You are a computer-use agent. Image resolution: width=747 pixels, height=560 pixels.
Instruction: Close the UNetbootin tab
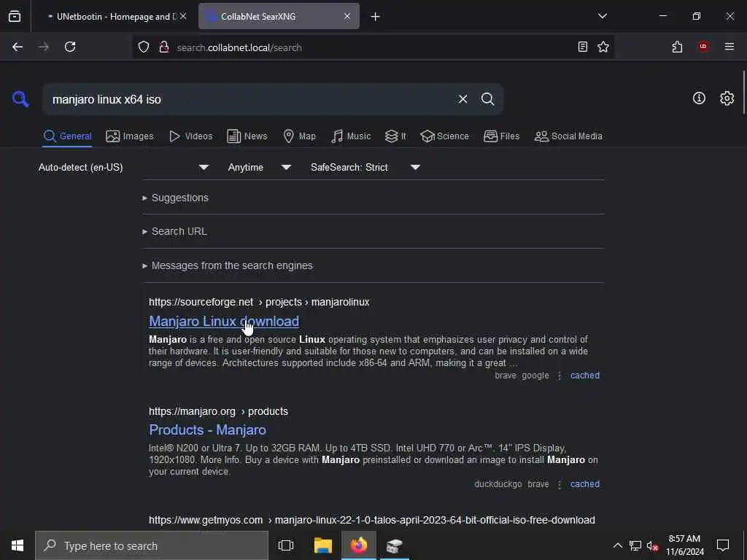[183, 16]
